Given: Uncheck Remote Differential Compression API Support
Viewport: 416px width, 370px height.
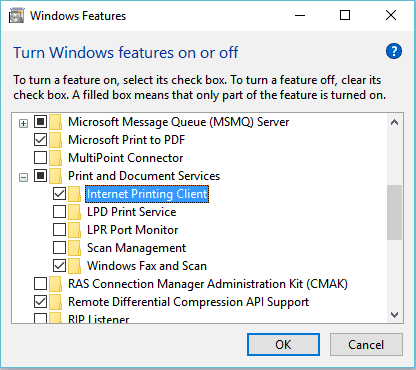Looking at the screenshot, I should coord(40,302).
